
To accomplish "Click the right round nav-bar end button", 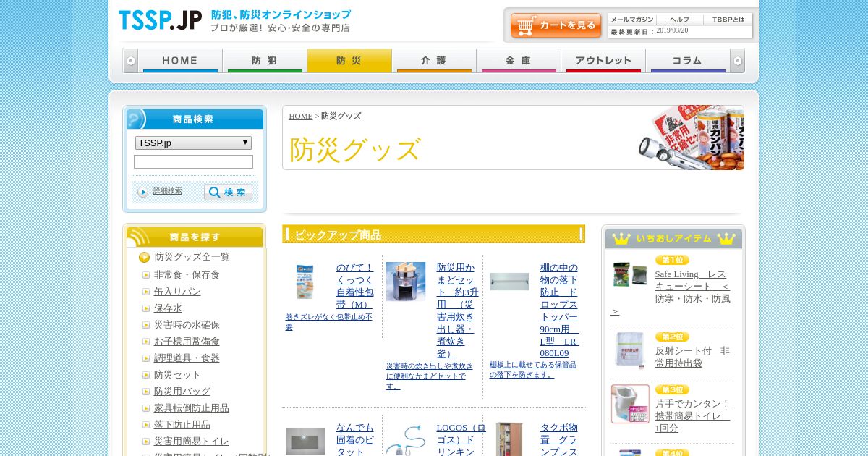I will pos(738,61).
